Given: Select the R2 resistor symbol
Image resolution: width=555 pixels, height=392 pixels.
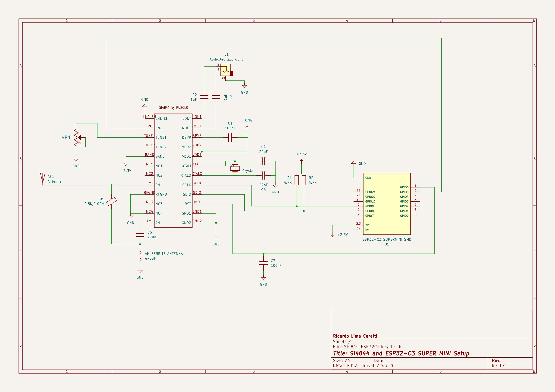Looking at the screenshot, I should point(304,180).
